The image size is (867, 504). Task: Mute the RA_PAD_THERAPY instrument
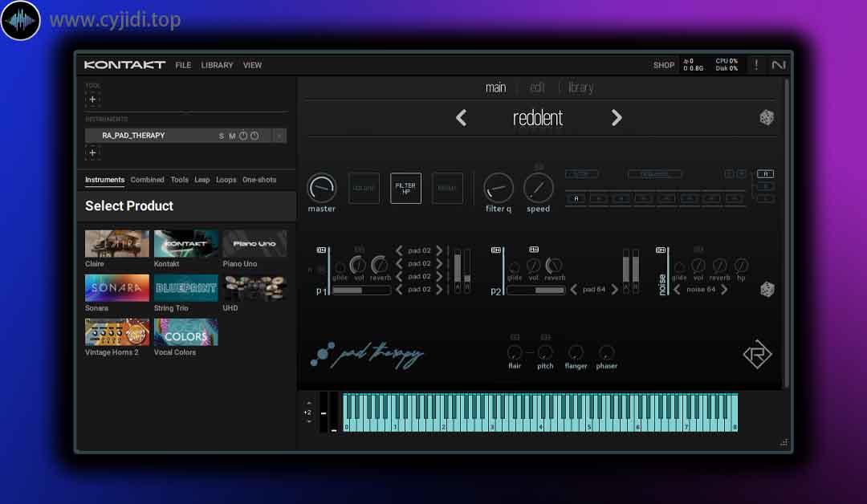coord(232,136)
